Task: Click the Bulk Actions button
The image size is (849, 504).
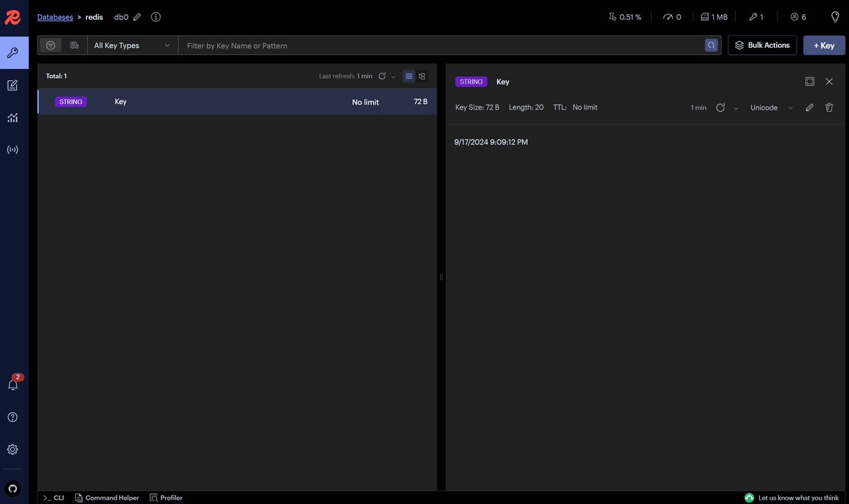Action: point(763,45)
